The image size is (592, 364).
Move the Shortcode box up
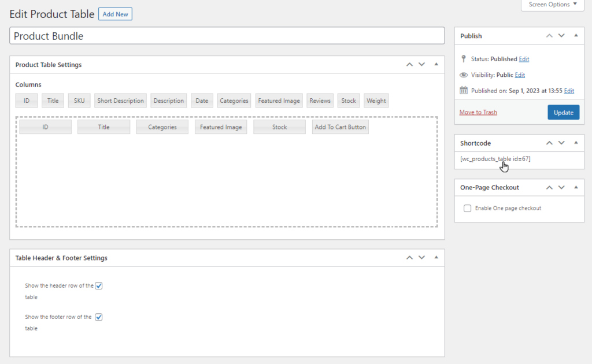[549, 143]
